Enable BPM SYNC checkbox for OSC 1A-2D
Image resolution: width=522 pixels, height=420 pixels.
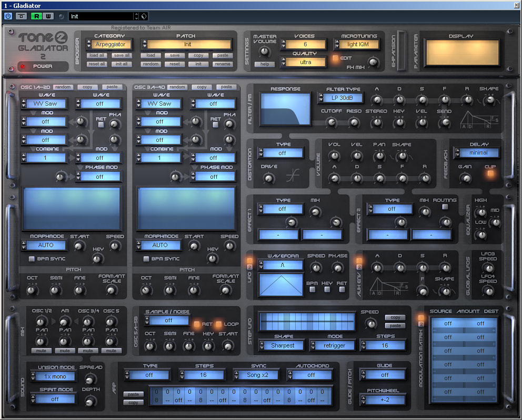click(x=32, y=259)
